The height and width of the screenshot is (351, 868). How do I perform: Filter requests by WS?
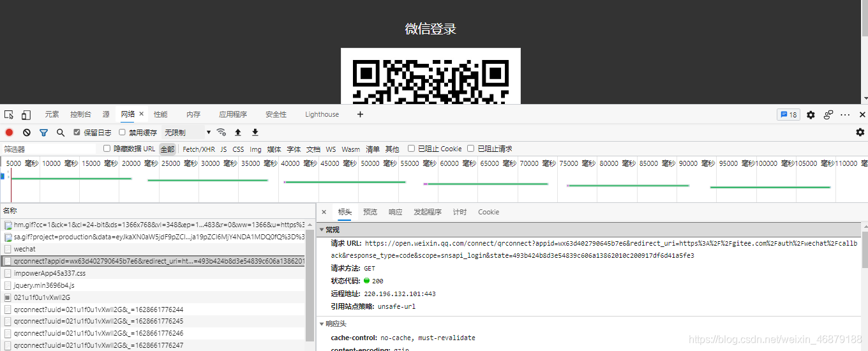coord(331,149)
